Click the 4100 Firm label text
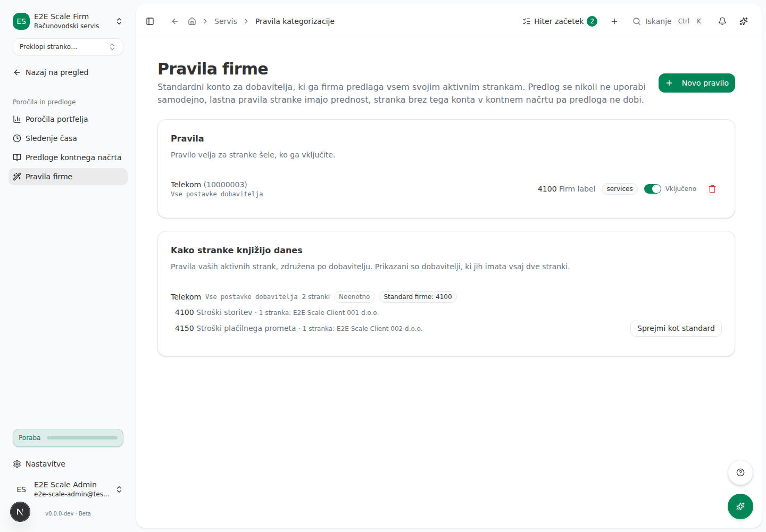The image size is (766, 532). click(x=567, y=189)
